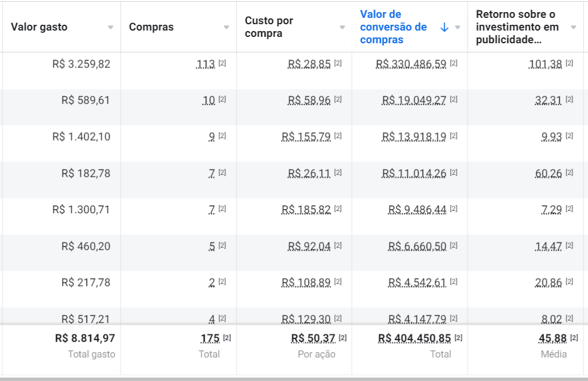Image resolution: width=588 pixels, height=381 pixels.
Task: Click the R$ 330.486,59 conversion value
Action: click(x=410, y=64)
